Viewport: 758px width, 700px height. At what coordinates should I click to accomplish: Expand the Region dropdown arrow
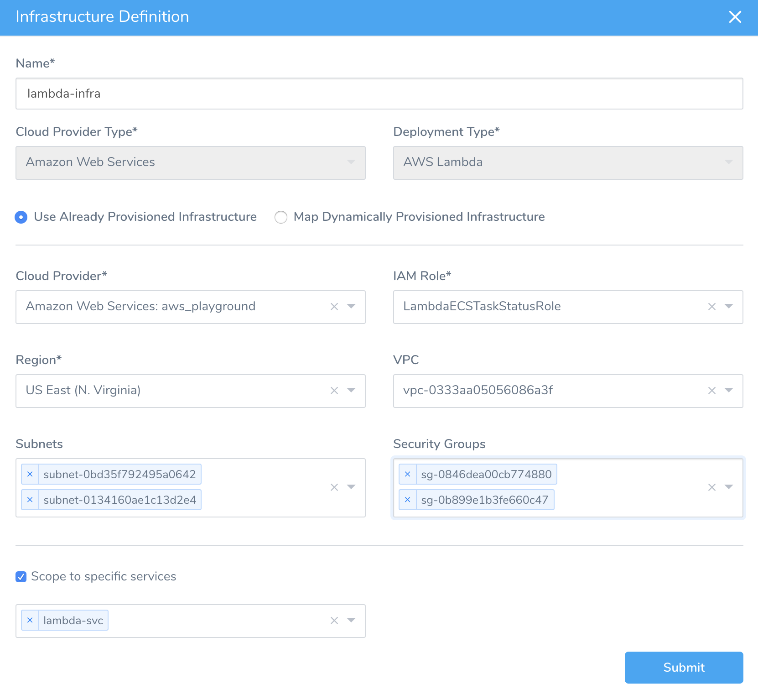click(351, 390)
